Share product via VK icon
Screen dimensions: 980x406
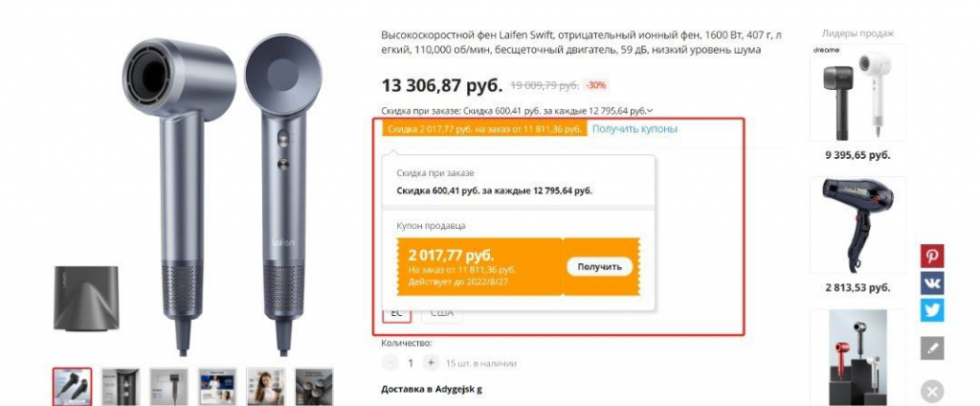[932, 283]
